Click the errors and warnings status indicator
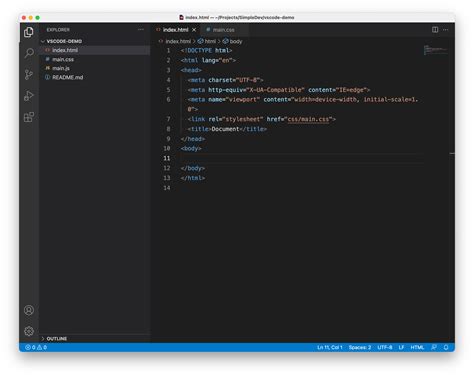474x377 pixels. 36,347
